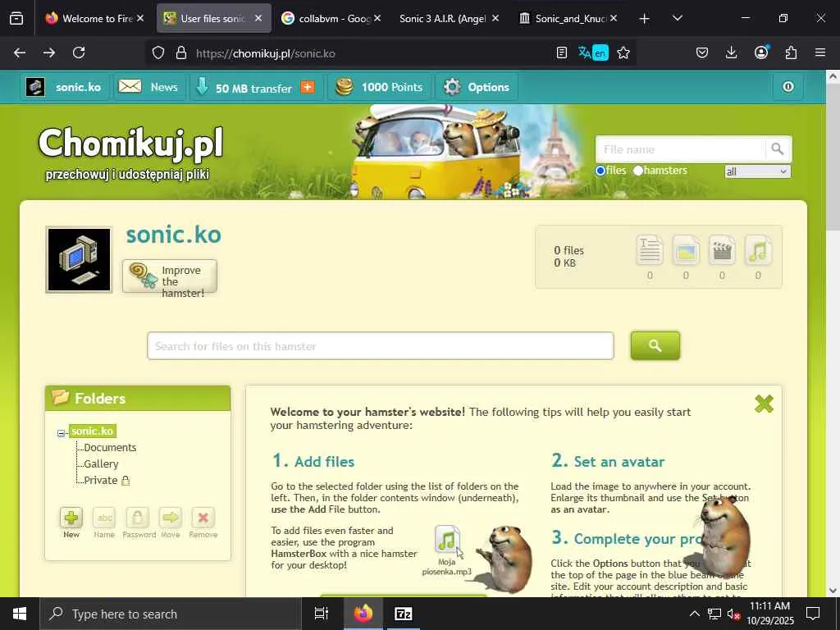Image resolution: width=840 pixels, height=630 pixels.
Task: Open the Firefox downloads panel
Action: point(731,52)
